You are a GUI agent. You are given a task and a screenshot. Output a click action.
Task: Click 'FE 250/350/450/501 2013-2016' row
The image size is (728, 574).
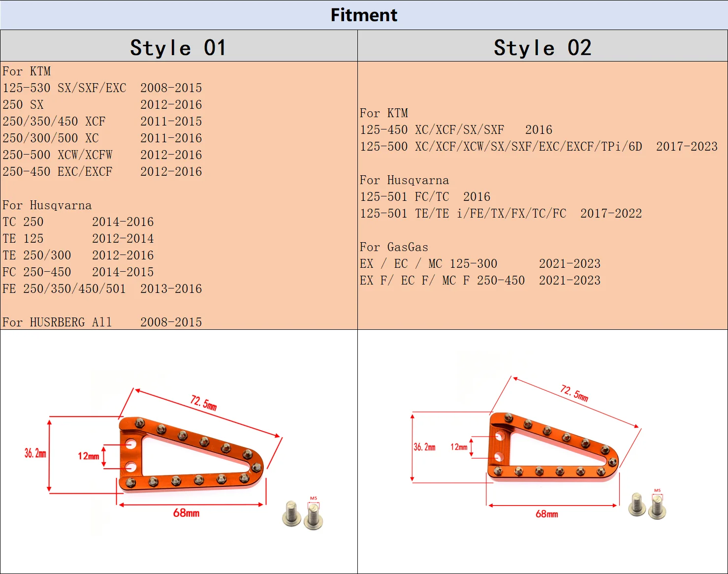(102, 289)
